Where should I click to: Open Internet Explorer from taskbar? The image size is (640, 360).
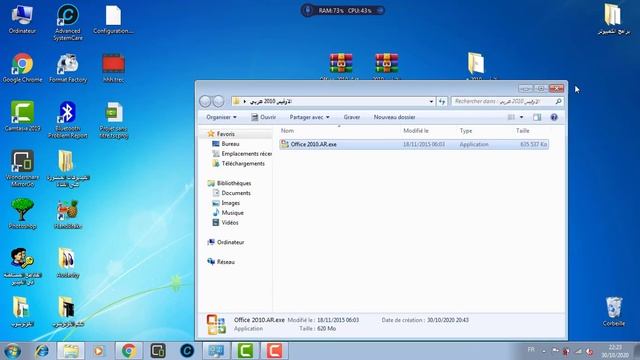[42, 351]
